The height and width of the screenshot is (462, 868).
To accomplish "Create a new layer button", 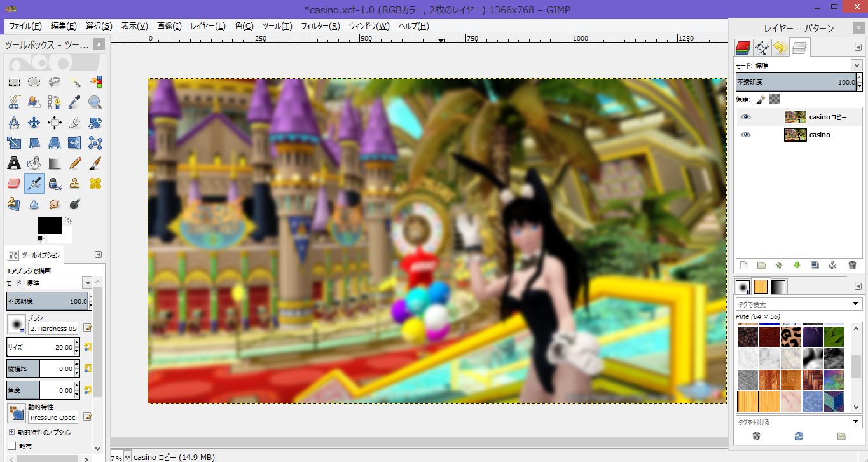I will 743,266.
